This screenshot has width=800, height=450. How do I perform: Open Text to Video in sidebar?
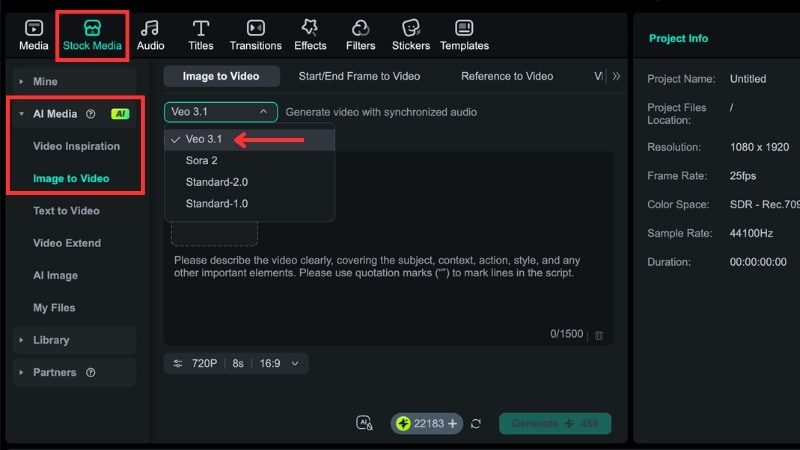(66, 211)
